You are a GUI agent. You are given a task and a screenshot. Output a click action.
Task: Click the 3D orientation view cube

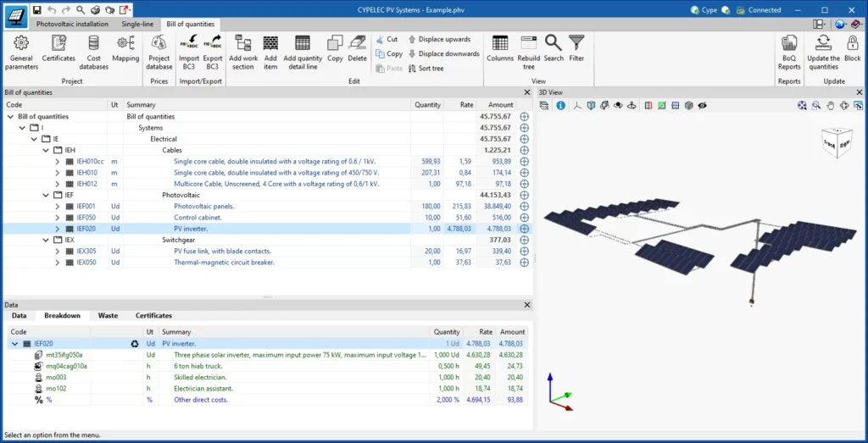tap(837, 142)
